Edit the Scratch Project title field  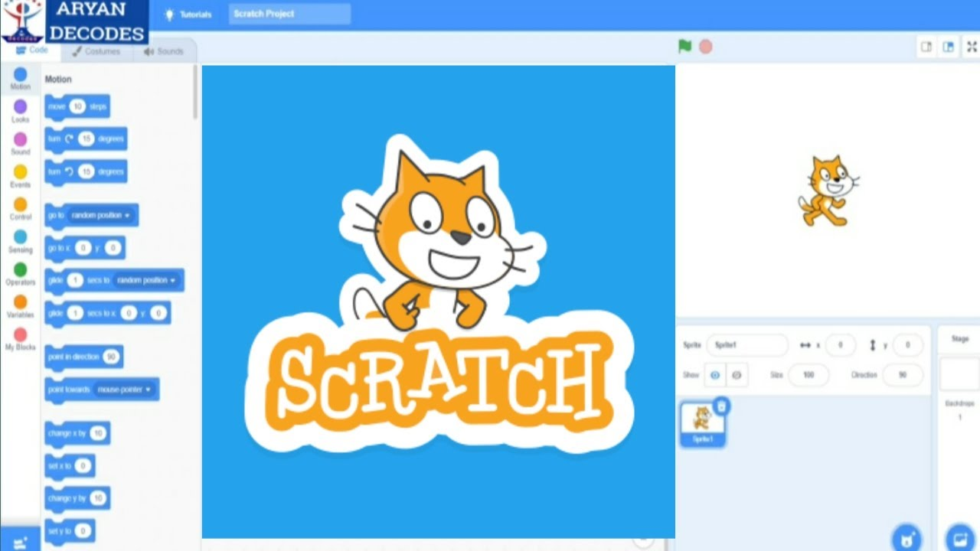tap(289, 14)
